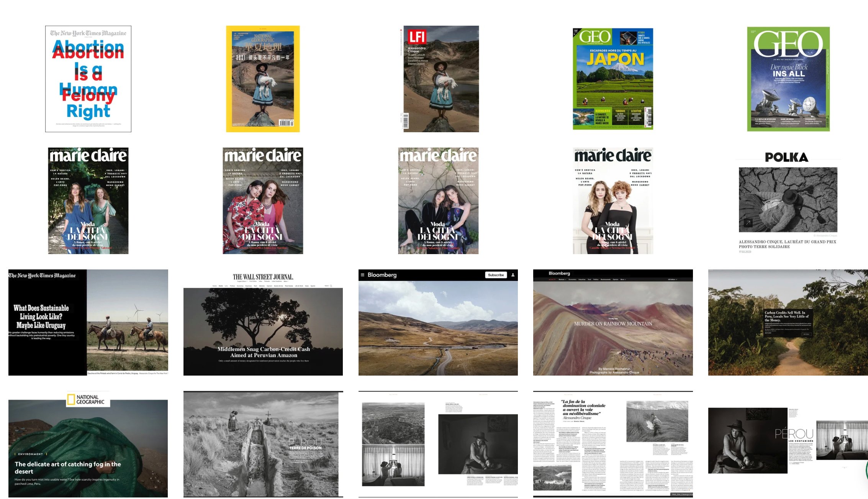Expand the Bloomberg US Edition dropdown

point(673,279)
